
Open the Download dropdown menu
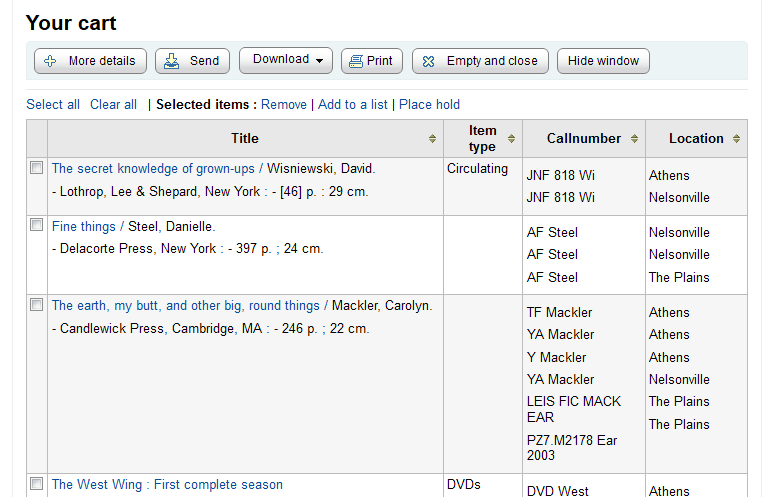pyautogui.click(x=286, y=60)
